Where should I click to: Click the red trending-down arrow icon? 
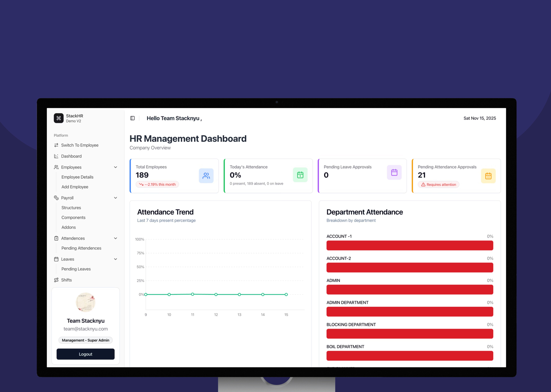point(141,184)
